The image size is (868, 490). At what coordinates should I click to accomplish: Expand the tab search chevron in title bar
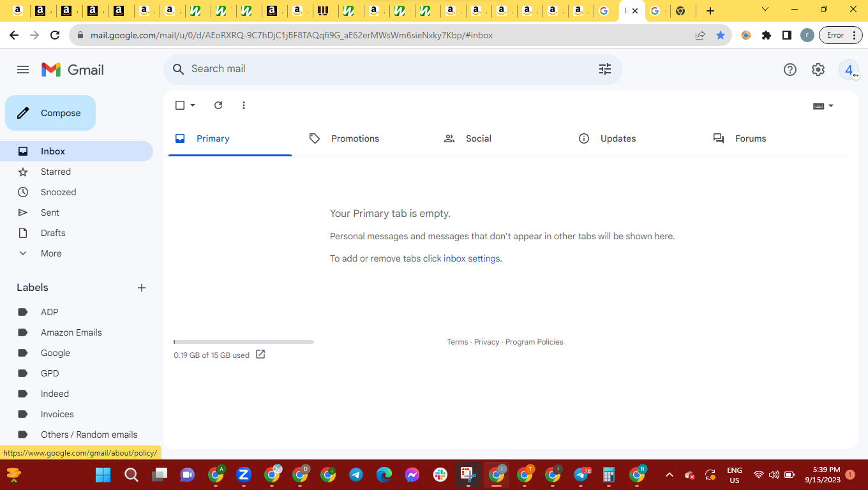(765, 10)
